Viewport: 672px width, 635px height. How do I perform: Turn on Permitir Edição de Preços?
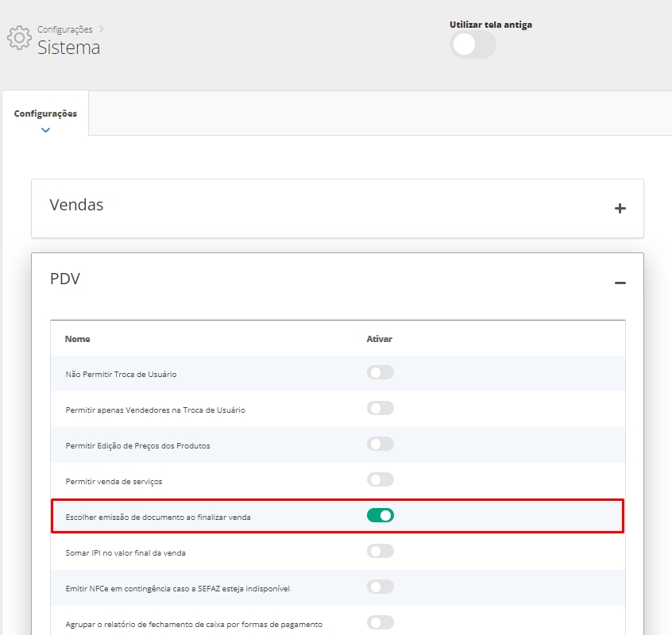pyautogui.click(x=380, y=444)
